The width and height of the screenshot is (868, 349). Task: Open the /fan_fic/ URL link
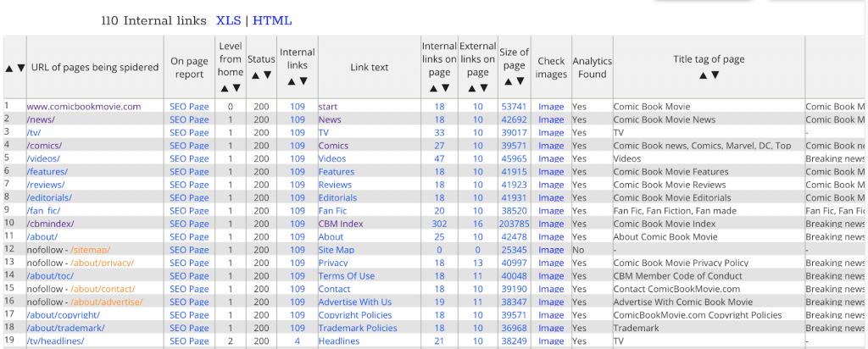(44, 211)
